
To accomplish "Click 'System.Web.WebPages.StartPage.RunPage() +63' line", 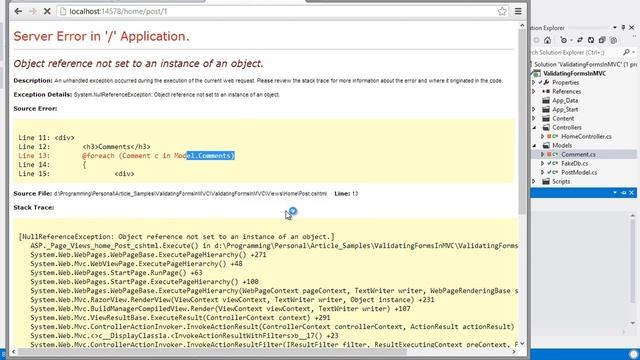I will coord(116,273).
